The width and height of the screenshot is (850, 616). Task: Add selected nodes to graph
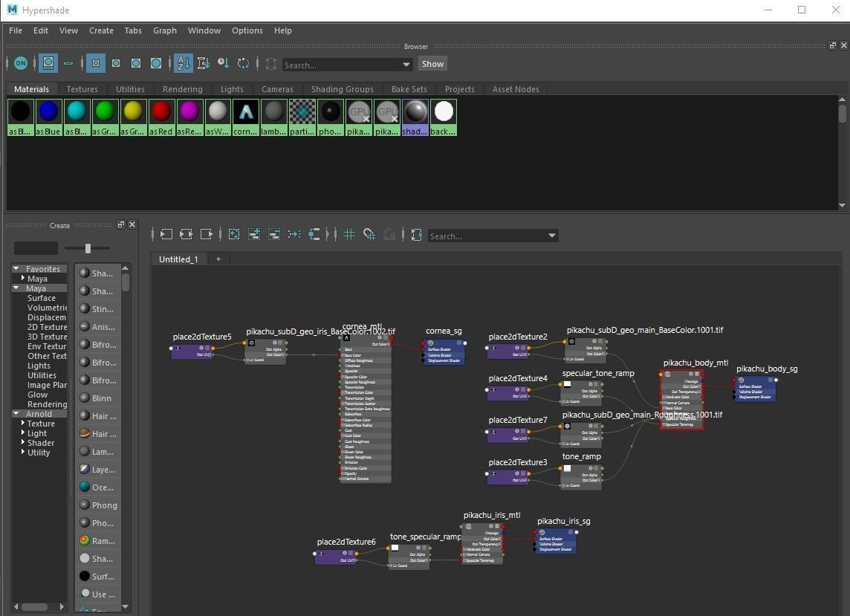253,234
